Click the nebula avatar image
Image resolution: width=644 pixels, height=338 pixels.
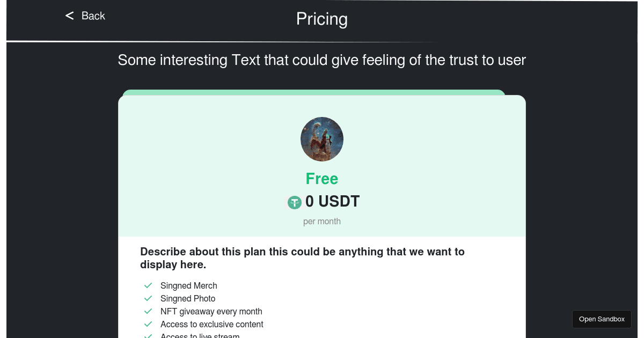coord(322,139)
